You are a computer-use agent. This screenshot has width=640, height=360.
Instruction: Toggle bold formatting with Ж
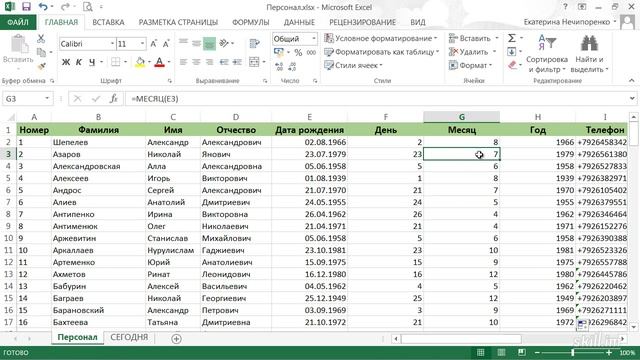[66, 62]
